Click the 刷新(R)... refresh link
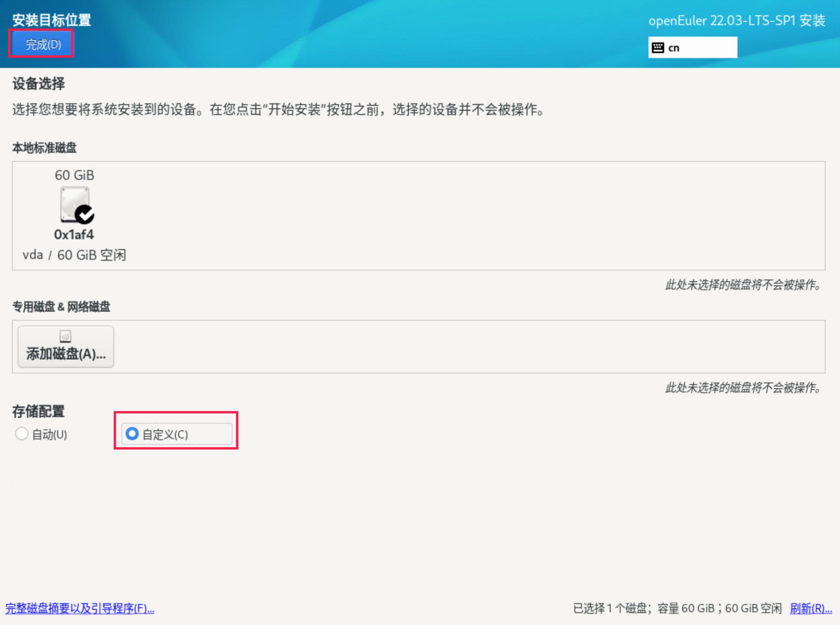 (810, 608)
